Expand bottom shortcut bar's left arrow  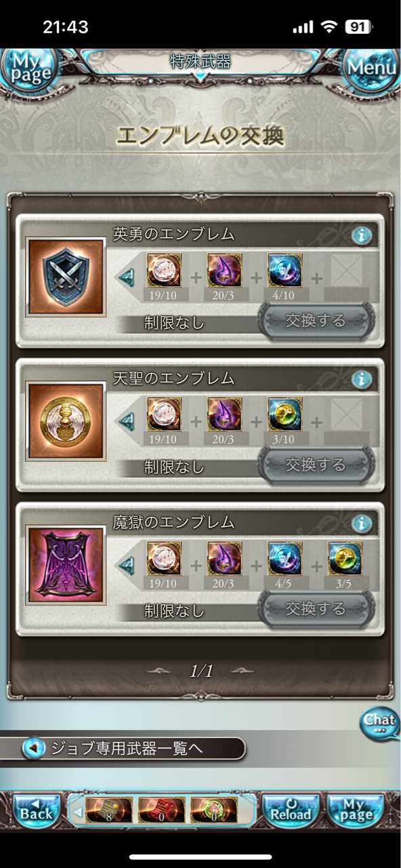pos(77,811)
